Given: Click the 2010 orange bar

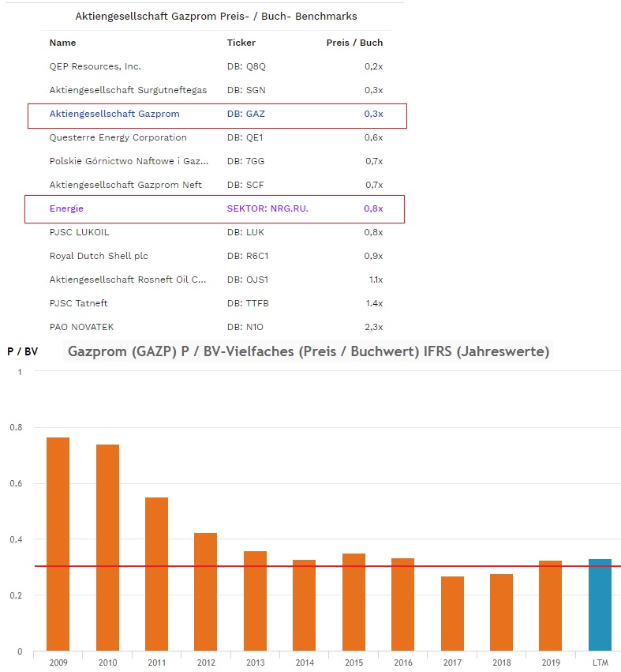Looking at the screenshot, I should tap(107, 547).
